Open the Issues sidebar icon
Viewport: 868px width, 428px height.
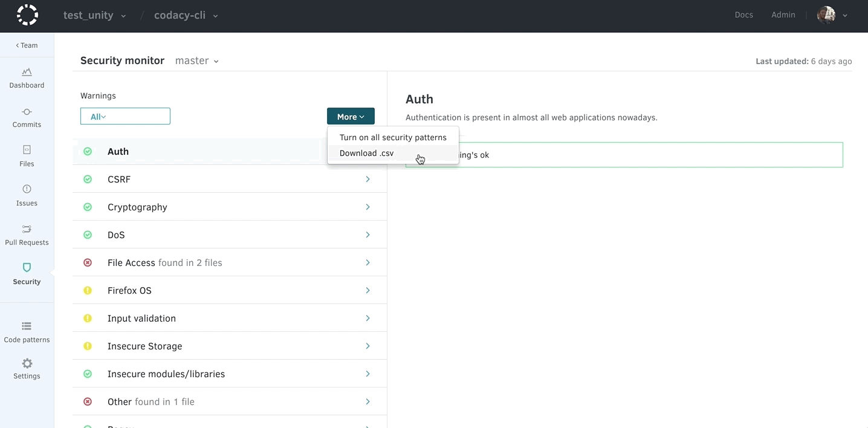(x=27, y=189)
